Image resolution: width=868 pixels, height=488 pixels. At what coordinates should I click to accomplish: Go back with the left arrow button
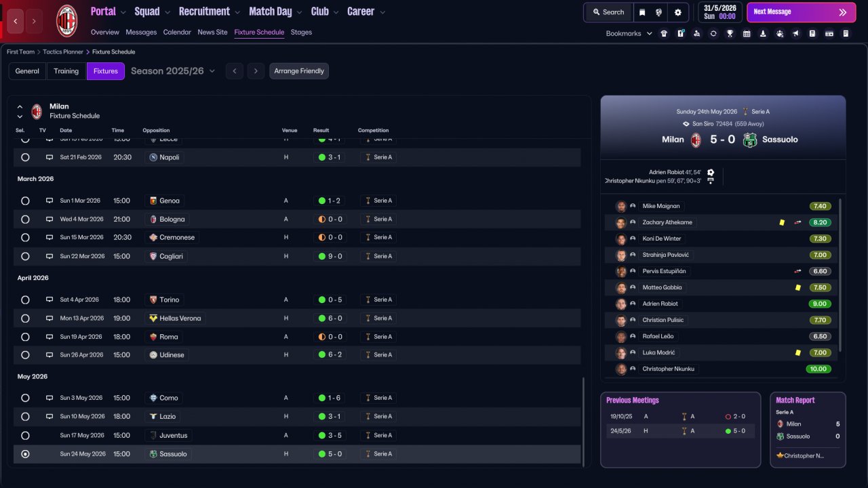pos(16,21)
